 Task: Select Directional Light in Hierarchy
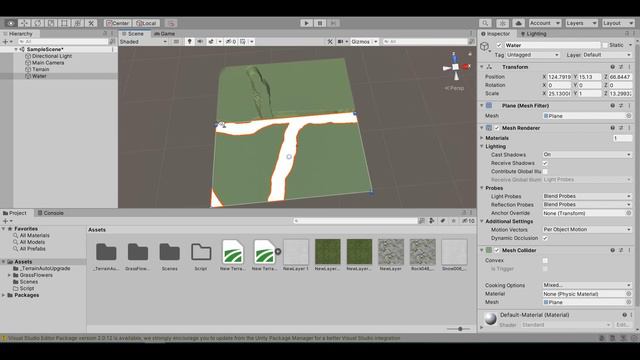click(52, 56)
